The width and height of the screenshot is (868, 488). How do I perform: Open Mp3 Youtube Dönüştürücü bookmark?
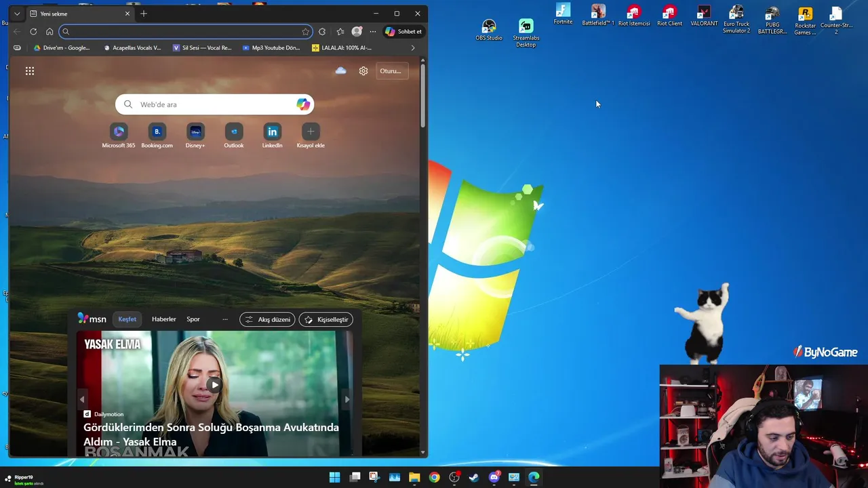271,48
